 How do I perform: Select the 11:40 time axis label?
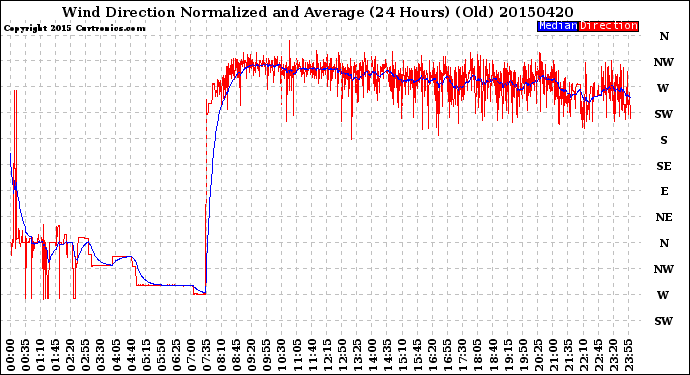tap(312, 355)
